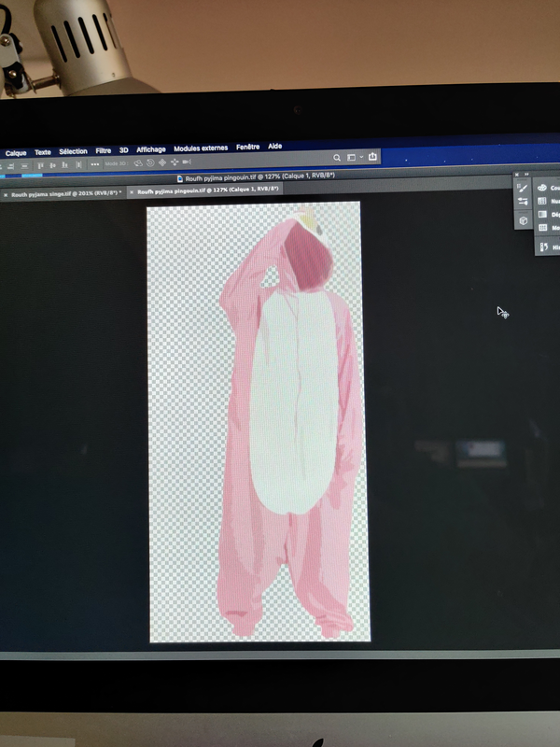
Task: Open the Nuancier swatches panel
Action: pyautogui.click(x=548, y=201)
